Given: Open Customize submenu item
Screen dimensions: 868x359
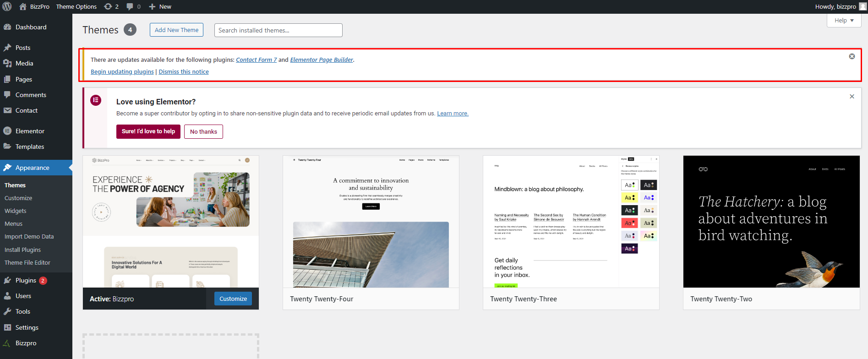Looking at the screenshot, I should tap(18, 198).
